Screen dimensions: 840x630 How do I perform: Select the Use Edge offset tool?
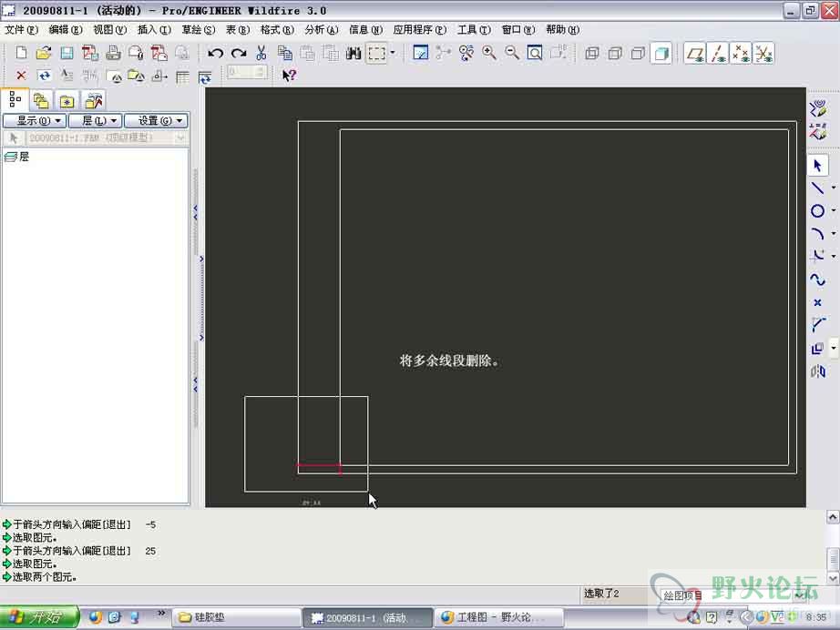click(817, 349)
